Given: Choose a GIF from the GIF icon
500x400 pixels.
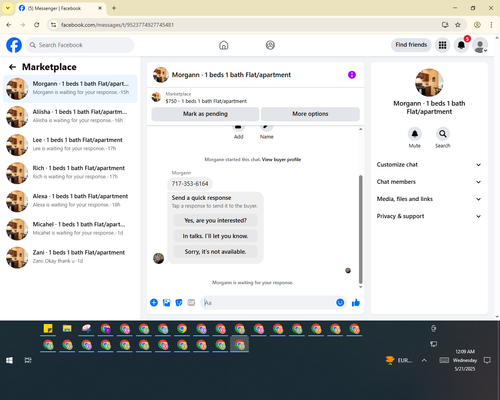Looking at the screenshot, I should point(191,303).
